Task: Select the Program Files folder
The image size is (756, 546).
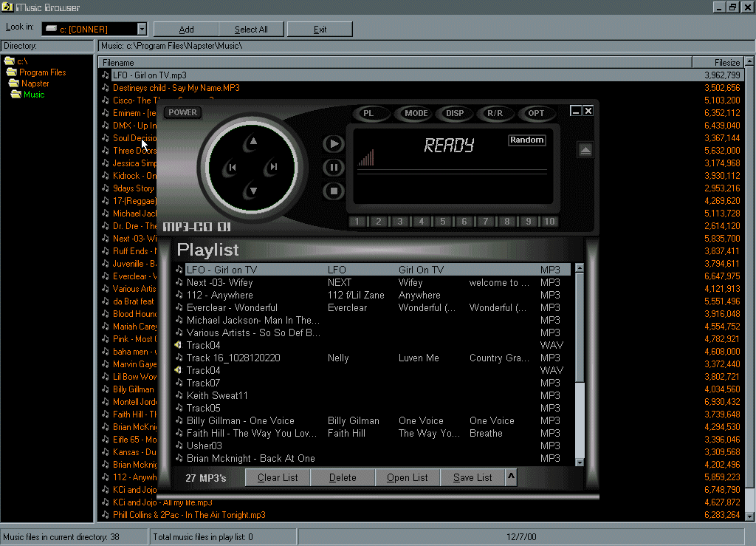Action: tap(37, 72)
